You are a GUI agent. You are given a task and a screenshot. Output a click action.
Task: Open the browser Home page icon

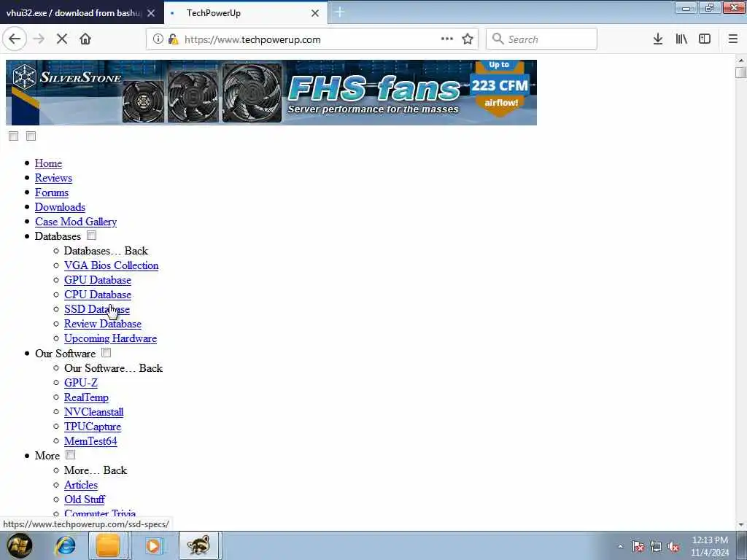tap(85, 39)
